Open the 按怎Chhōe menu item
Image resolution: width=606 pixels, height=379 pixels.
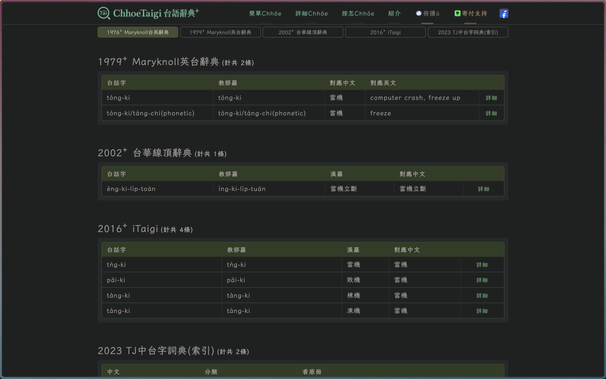pos(358,14)
